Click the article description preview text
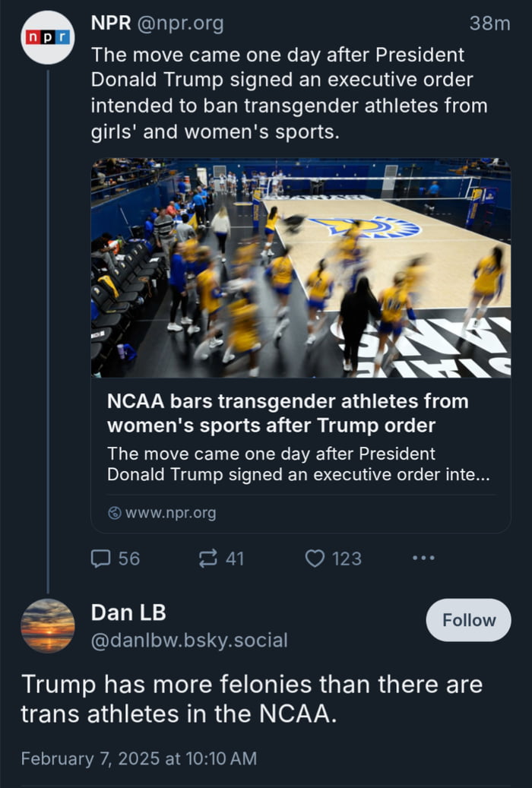Viewport: 532px width, 788px height. coord(298,464)
